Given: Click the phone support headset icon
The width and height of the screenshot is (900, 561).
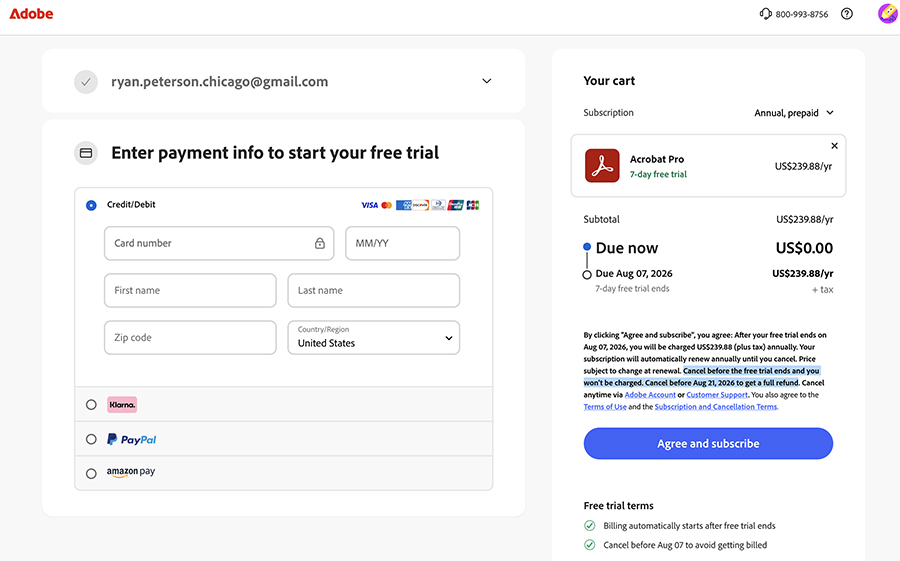Looking at the screenshot, I should [x=765, y=14].
